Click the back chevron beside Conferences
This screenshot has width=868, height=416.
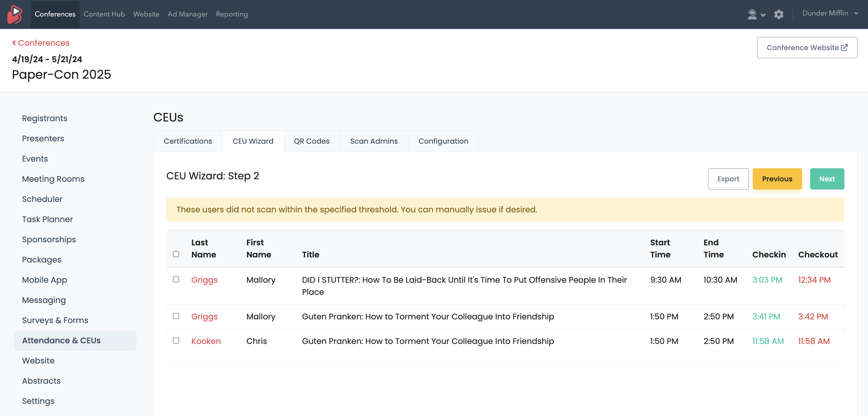[x=14, y=43]
